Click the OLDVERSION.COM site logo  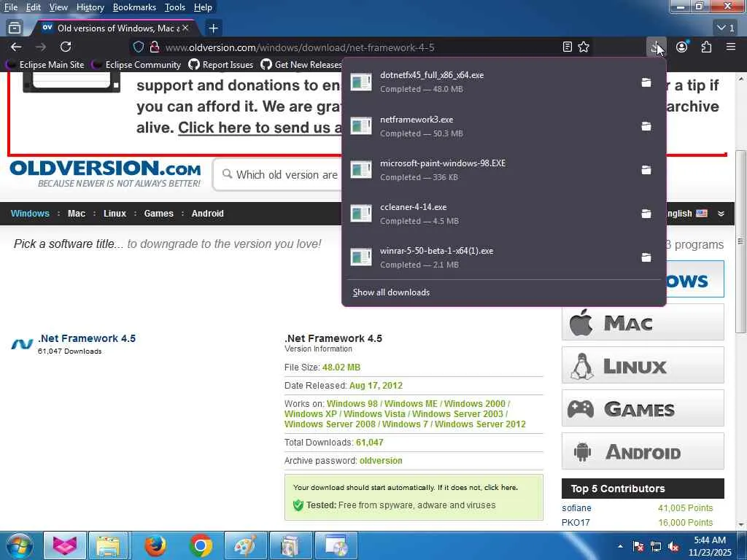point(105,174)
